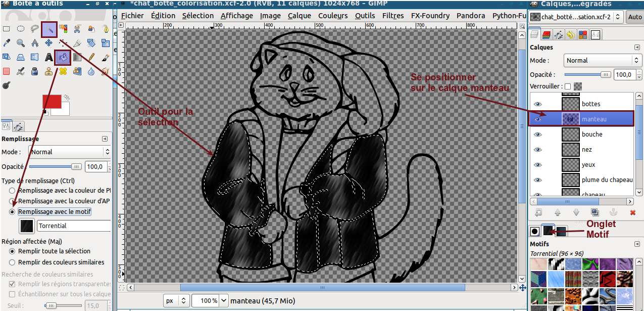
Task: Tick the Verrouiller lock checkbox
Action: coord(567,86)
